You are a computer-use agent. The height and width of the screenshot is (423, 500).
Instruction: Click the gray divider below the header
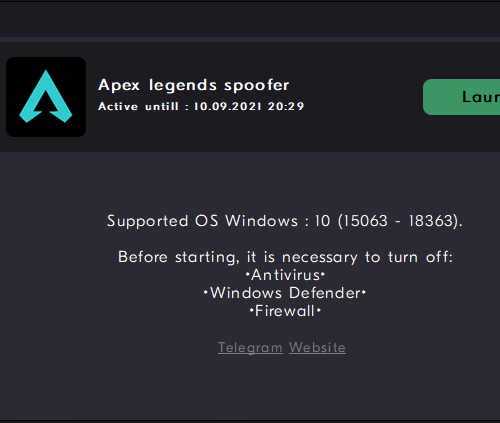250,40
